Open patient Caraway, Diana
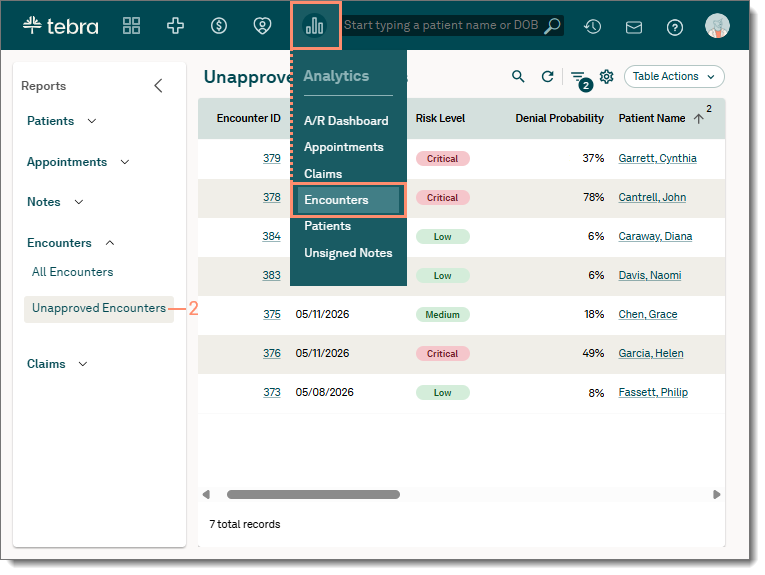 655,236
